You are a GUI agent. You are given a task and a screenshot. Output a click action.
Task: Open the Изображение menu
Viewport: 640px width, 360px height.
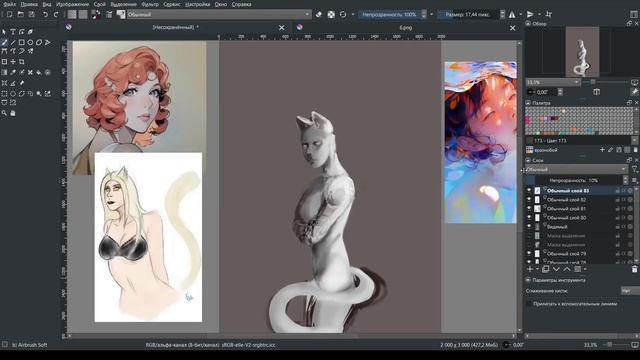(x=72, y=4)
